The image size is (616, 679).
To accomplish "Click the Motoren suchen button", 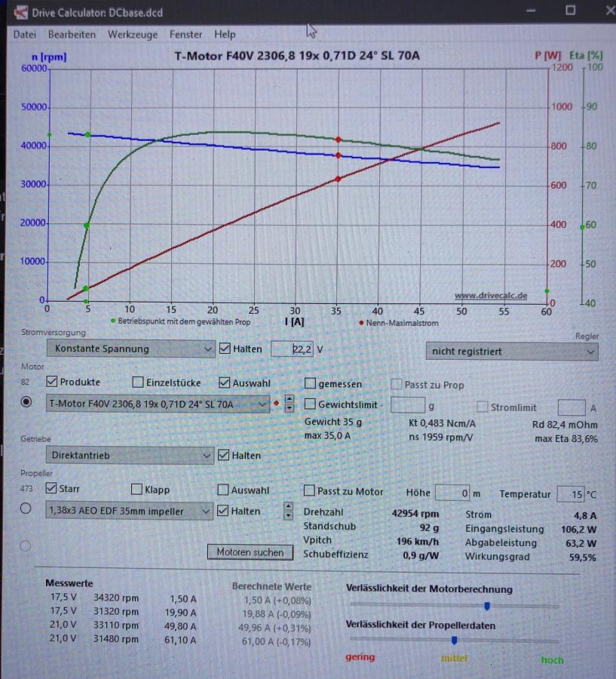I will (x=250, y=552).
